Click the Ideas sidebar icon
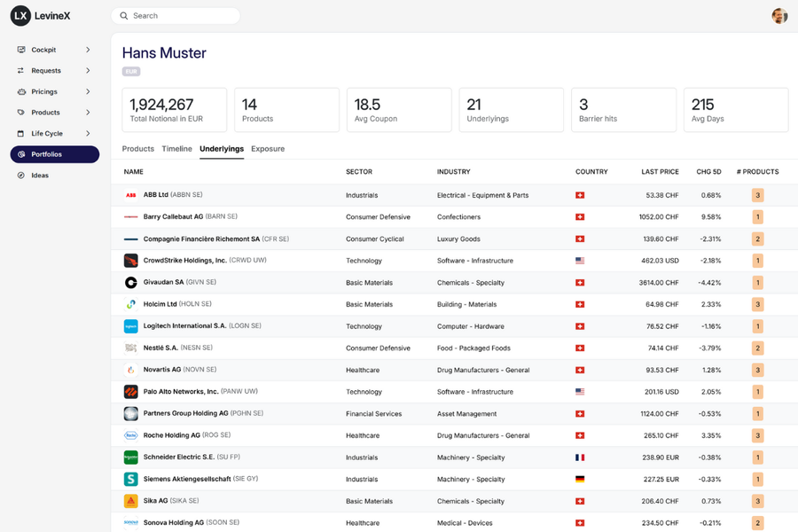Viewport: 798px width, 532px height. [x=21, y=176]
